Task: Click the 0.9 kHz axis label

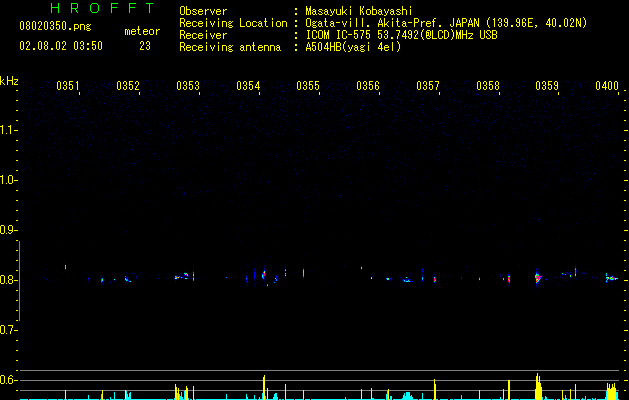Action: 9,230
